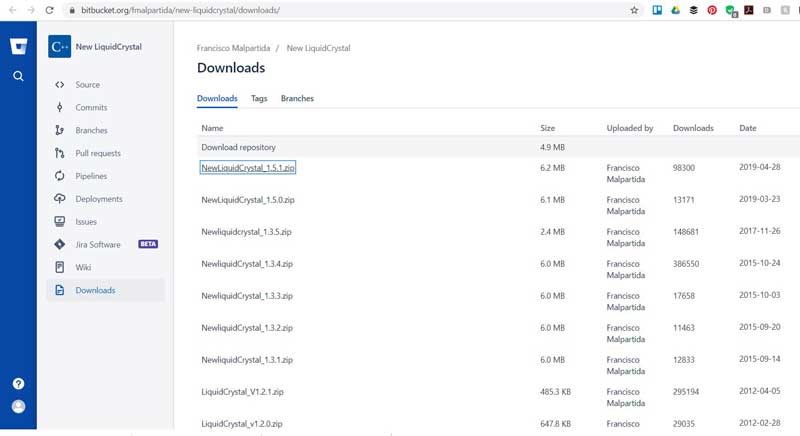Click the BETA badge beside Jira Software
The image size is (800, 436).
(x=148, y=244)
